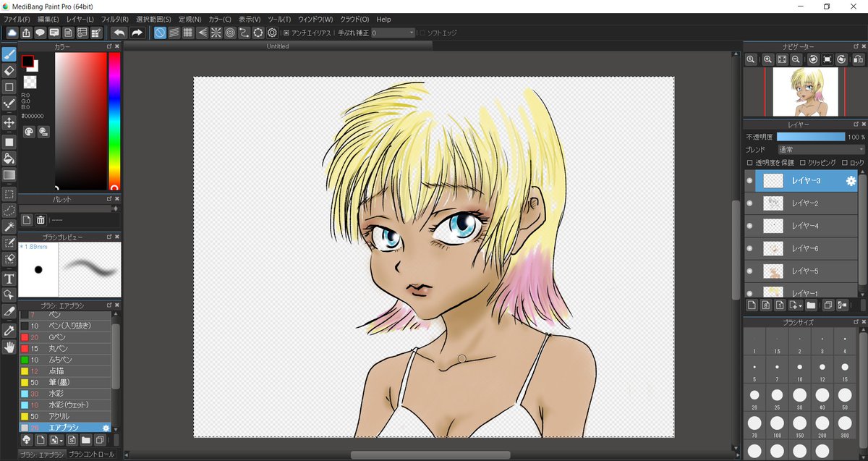Turn snap off using the highlighted circle-slash icon

160,33
